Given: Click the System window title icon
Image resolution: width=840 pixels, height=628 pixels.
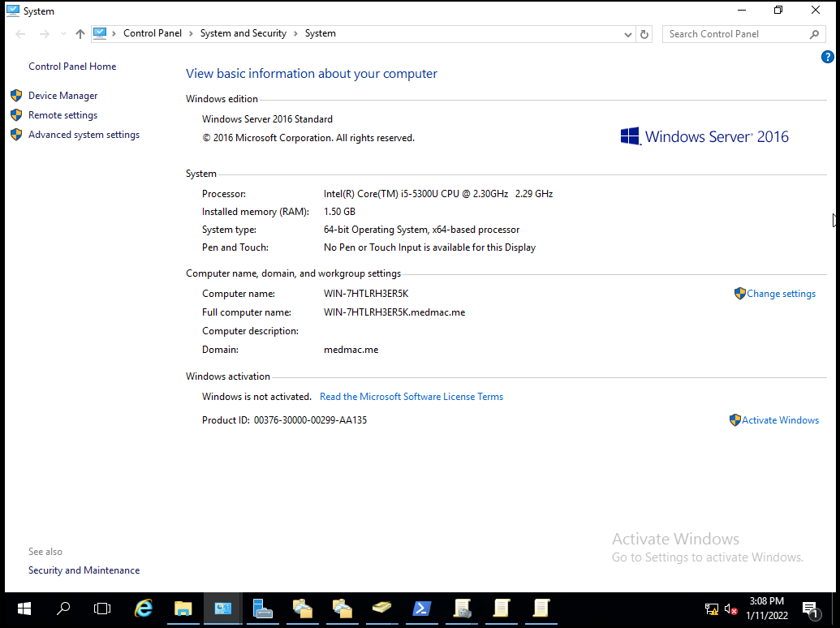Looking at the screenshot, I should [13, 11].
